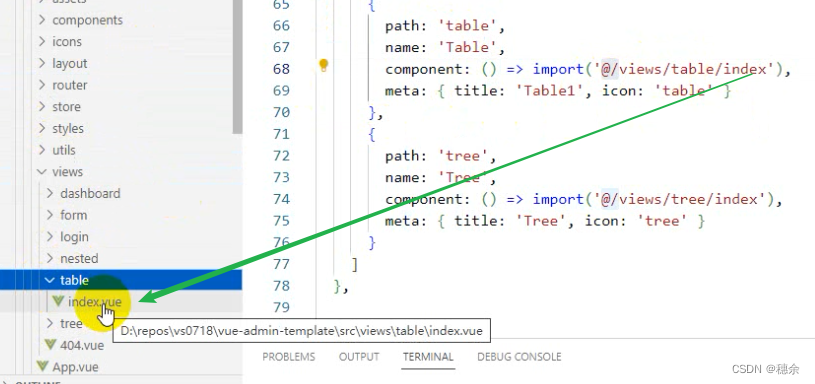Expand the store folder chevron
Image resolution: width=815 pixels, height=384 pixels.
[x=42, y=107]
